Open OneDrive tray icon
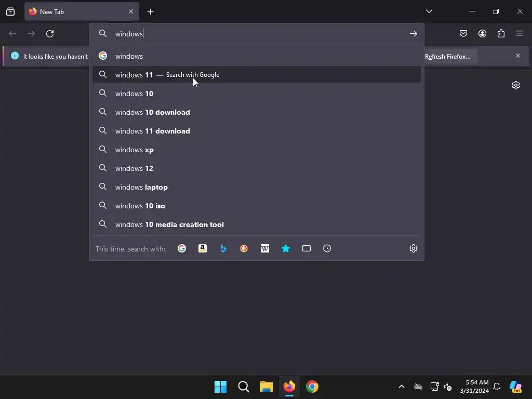532x399 pixels. tap(418, 387)
